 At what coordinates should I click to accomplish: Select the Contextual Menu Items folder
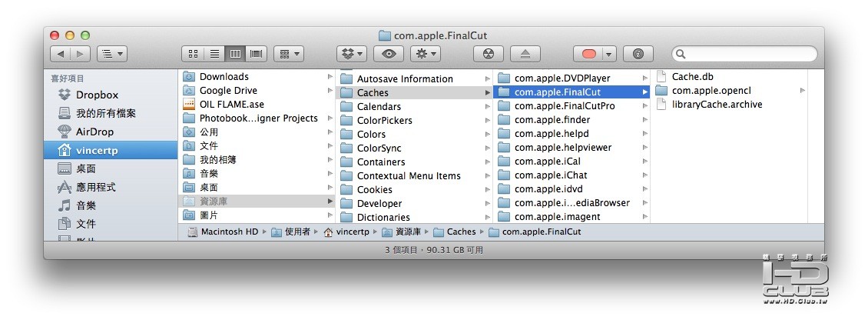point(415,176)
